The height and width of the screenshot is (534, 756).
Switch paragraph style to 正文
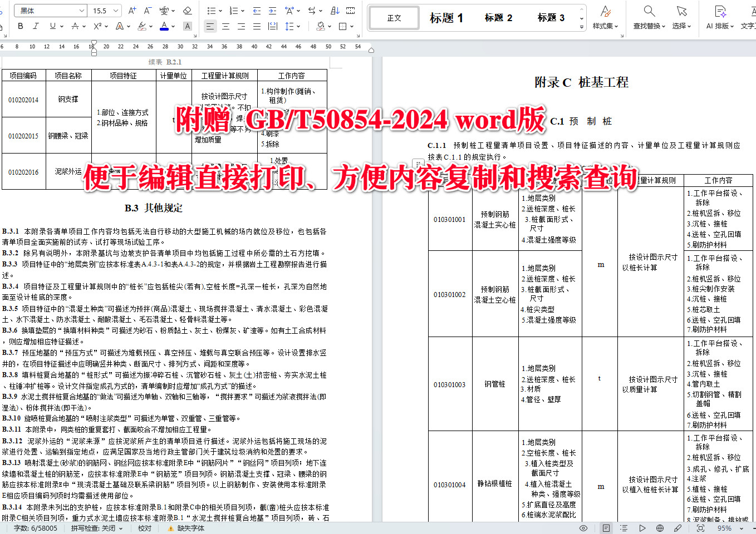394,17
